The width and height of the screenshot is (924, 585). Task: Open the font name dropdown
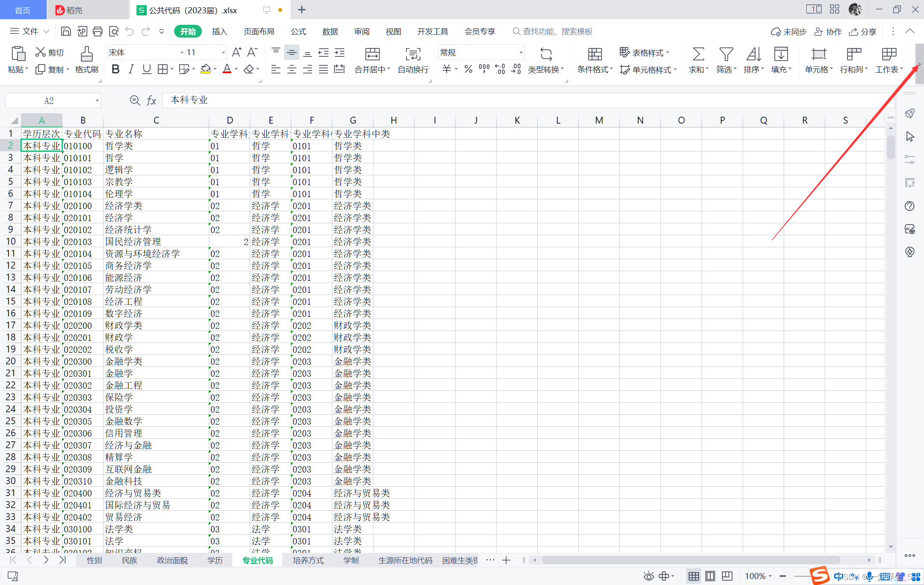point(182,52)
